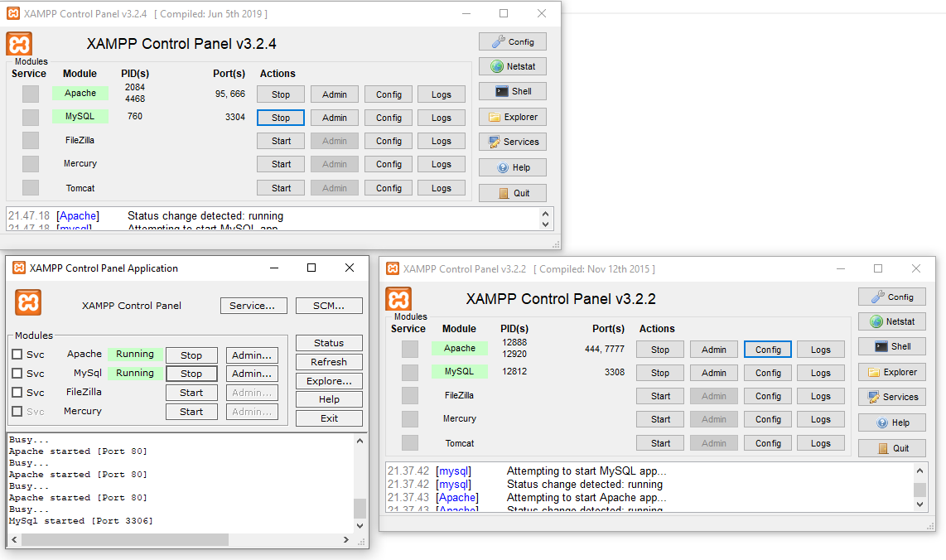The width and height of the screenshot is (946, 560).
Task: Start Mercury in old Control Panel Application
Action: (191, 412)
